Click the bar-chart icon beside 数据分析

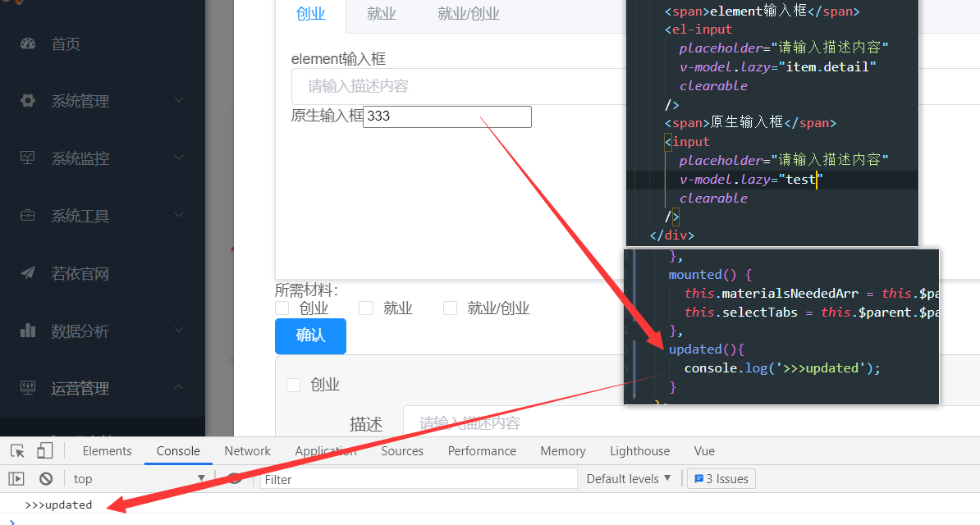point(30,331)
